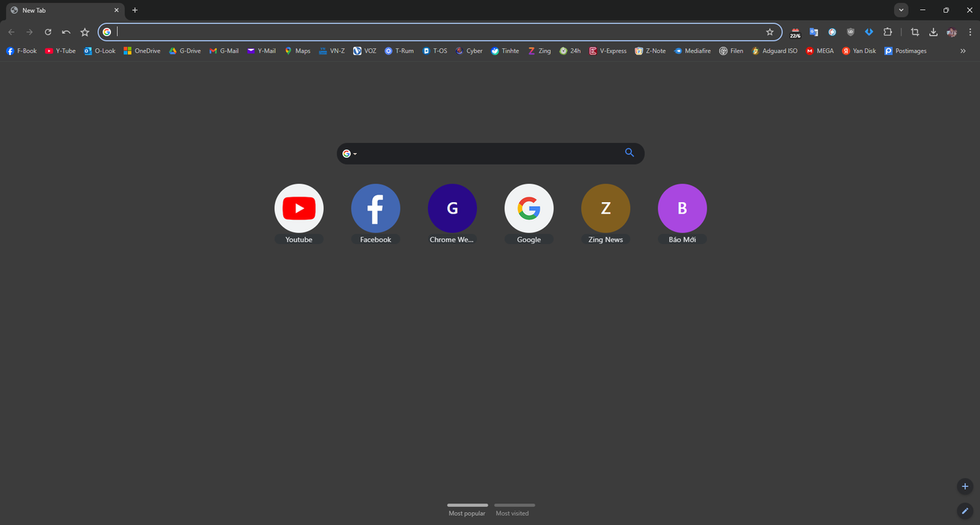Open the Chrome Web Store speed dial tile

[452, 214]
